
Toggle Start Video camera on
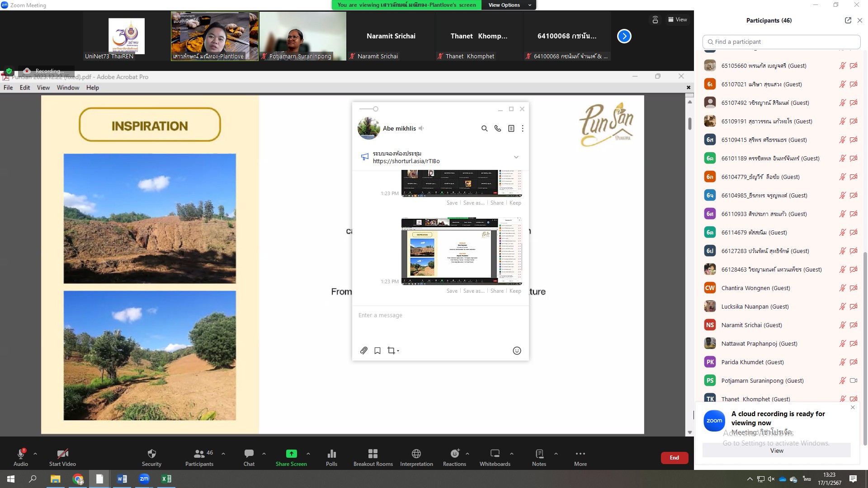[x=62, y=454]
